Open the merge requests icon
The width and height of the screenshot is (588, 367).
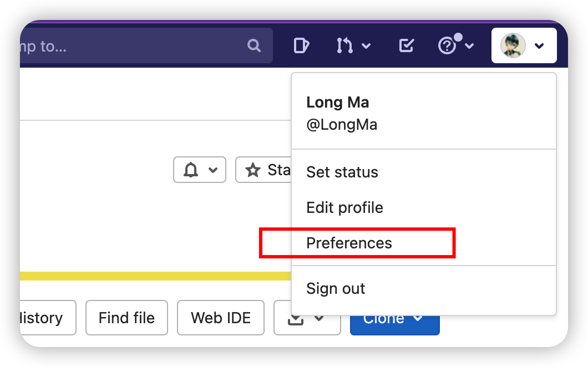tap(345, 45)
